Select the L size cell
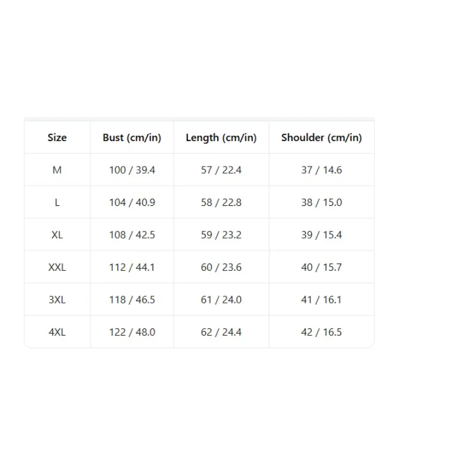 pos(57,202)
